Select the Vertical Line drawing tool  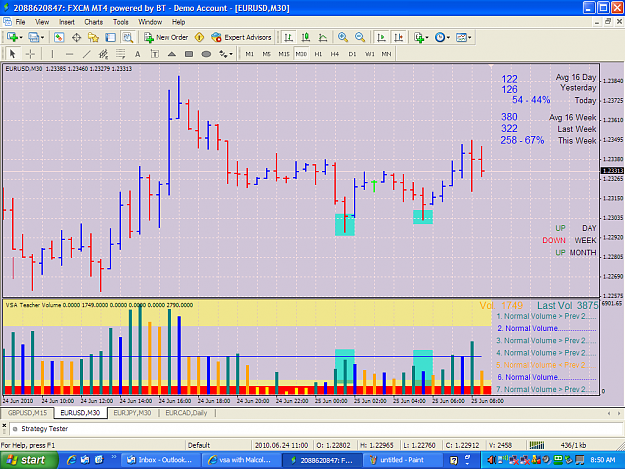52,54
